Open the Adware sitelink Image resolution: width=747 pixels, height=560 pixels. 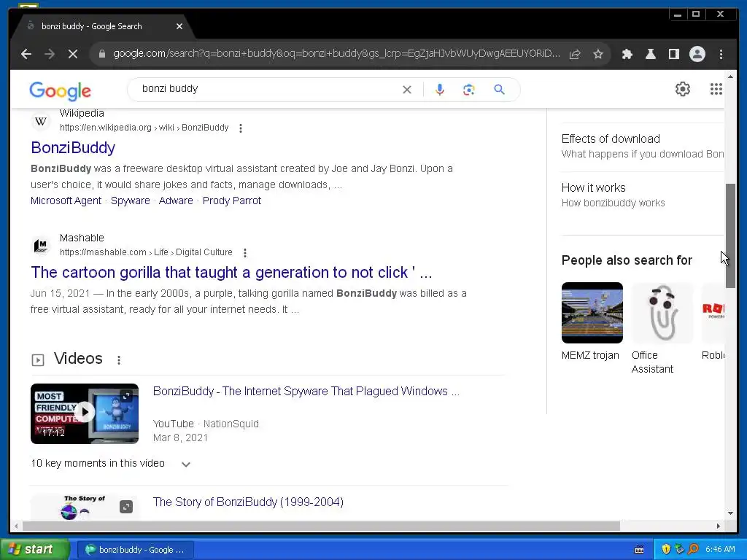(176, 201)
